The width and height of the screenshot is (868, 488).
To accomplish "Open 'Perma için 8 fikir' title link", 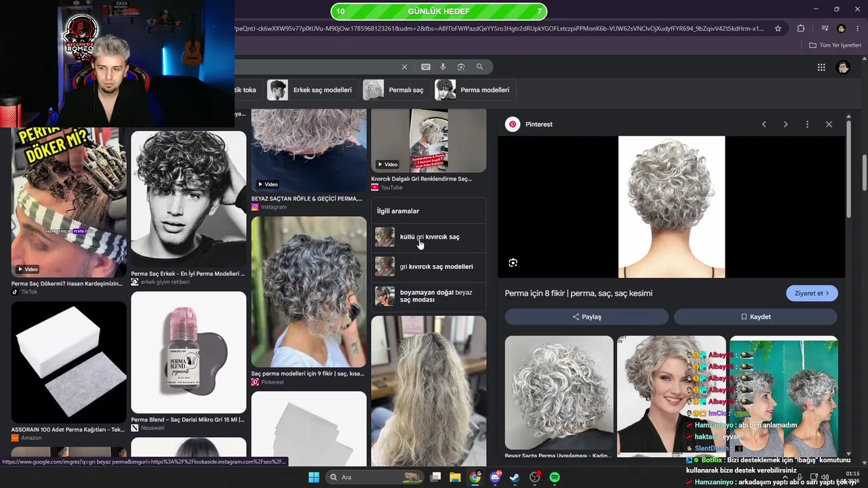I will pos(578,293).
